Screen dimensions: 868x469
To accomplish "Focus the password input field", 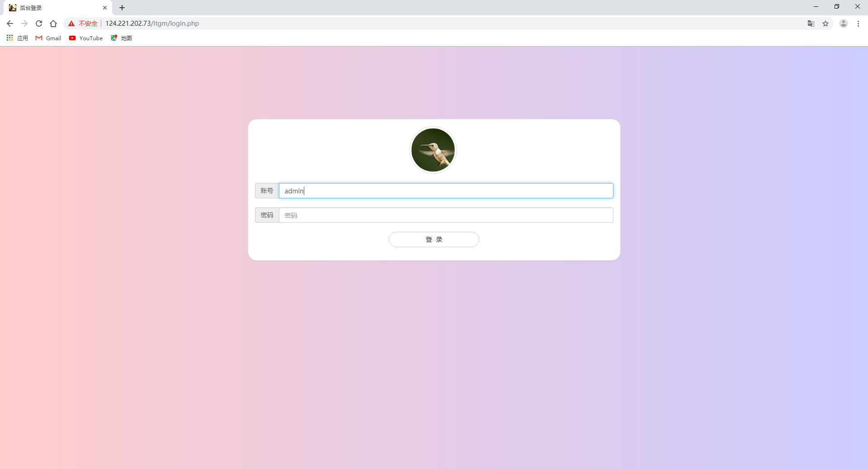I will 446,215.
